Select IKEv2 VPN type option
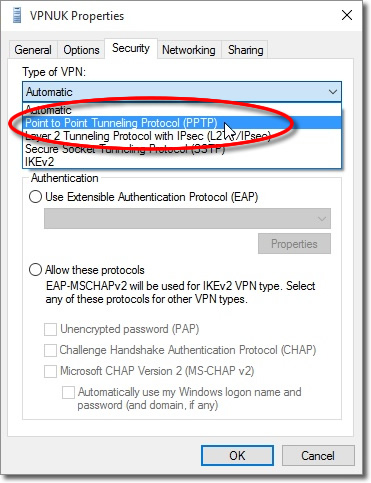 [x=183, y=162]
